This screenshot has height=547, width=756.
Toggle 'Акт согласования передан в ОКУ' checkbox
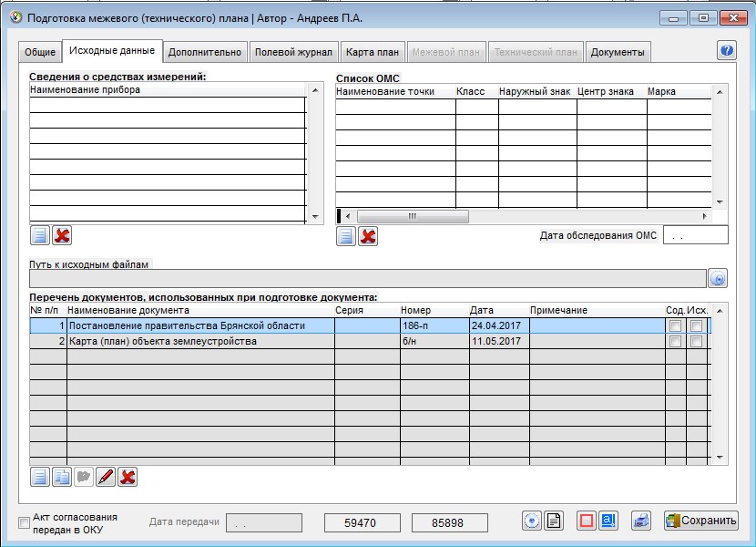[x=24, y=523]
